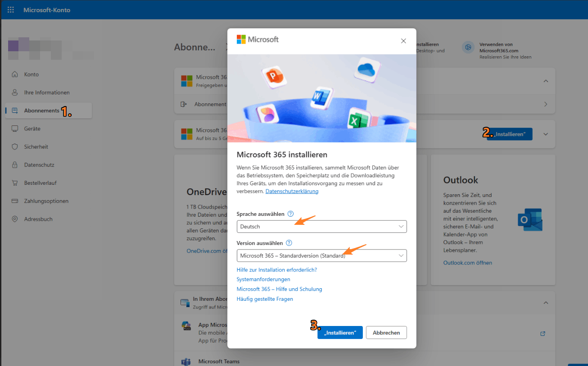
Task: Click the Datenschutz lock icon
Action: (15, 165)
